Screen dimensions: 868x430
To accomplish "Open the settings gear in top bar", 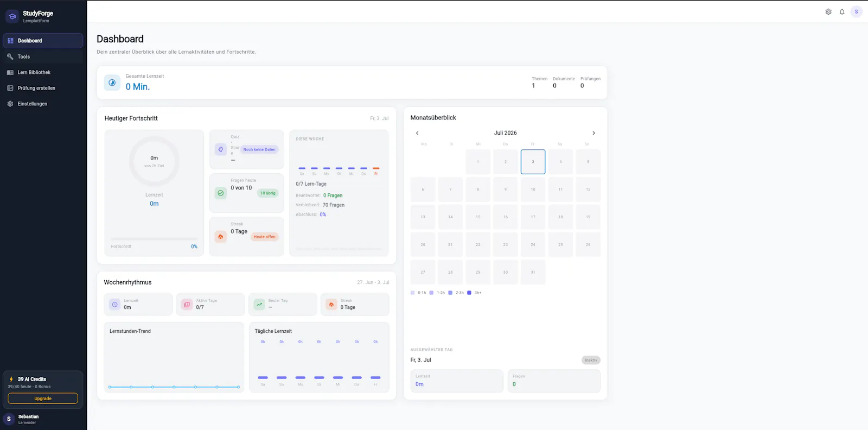I will click(x=828, y=11).
